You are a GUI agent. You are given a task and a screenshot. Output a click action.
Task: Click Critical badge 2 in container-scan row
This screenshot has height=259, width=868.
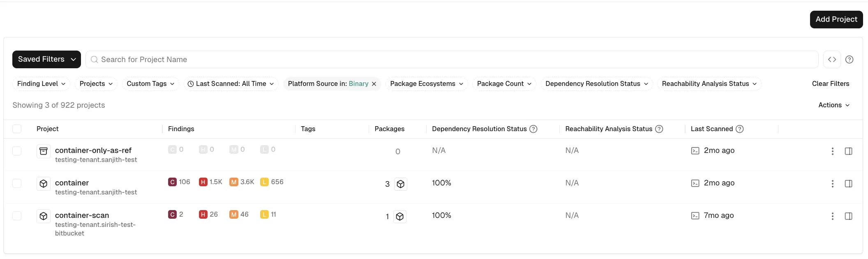point(176,214)
